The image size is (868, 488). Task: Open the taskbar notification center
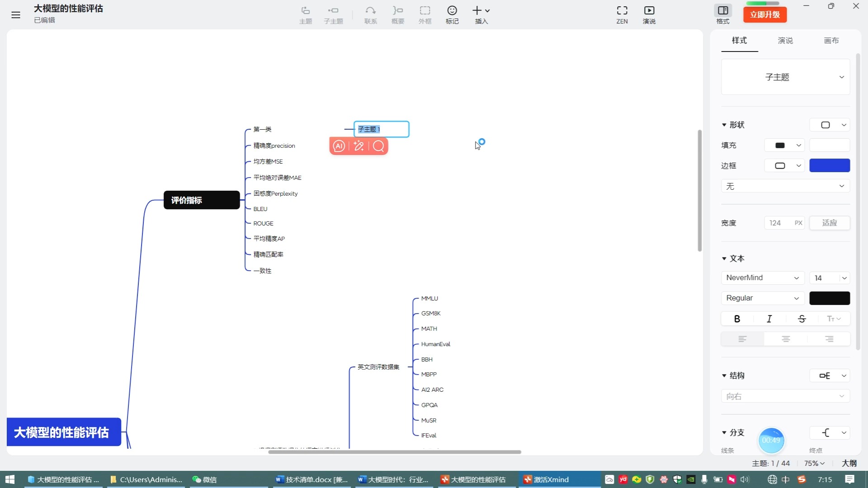850,479
